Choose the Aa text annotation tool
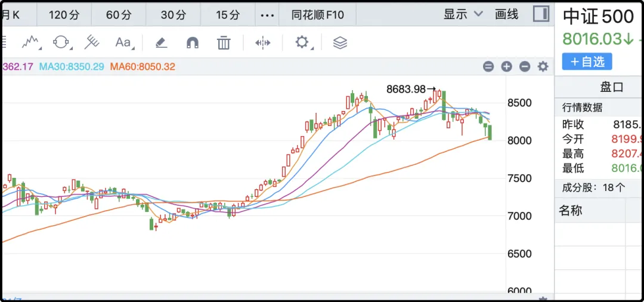644x302 pixels. tap(123, 42)
